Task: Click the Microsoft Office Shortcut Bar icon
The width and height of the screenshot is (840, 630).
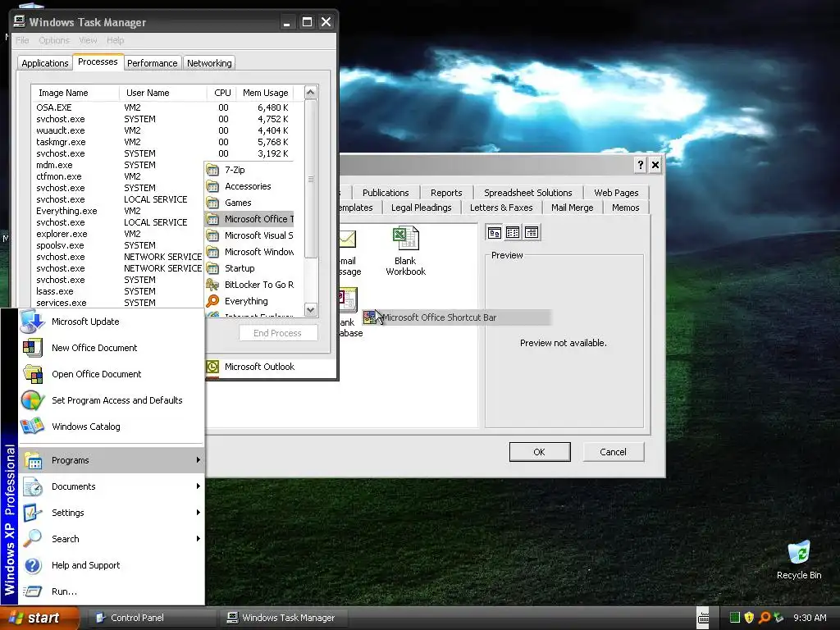Action: (x=370, y=317)
